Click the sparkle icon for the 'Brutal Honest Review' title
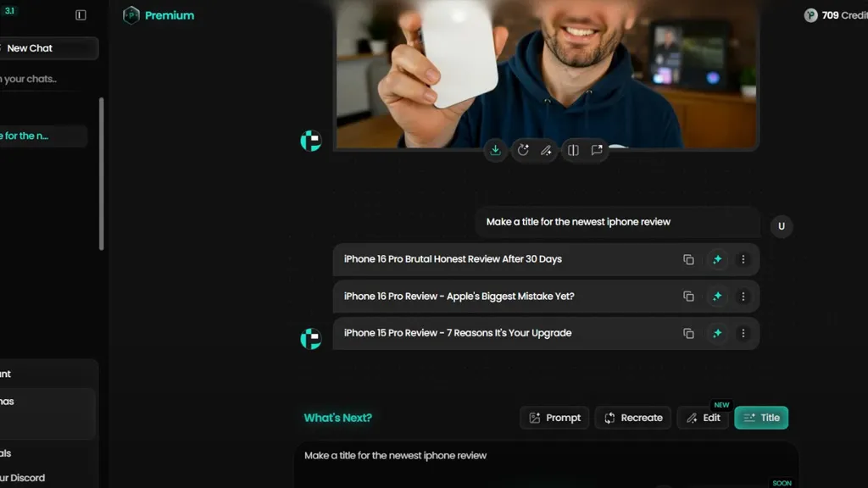The height and width of the screenshot is (488, 868). click(717, 259)
